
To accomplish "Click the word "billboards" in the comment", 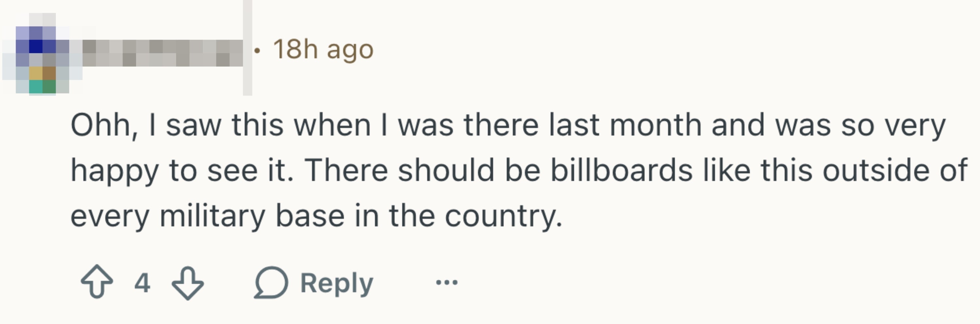I will (621, 170).
